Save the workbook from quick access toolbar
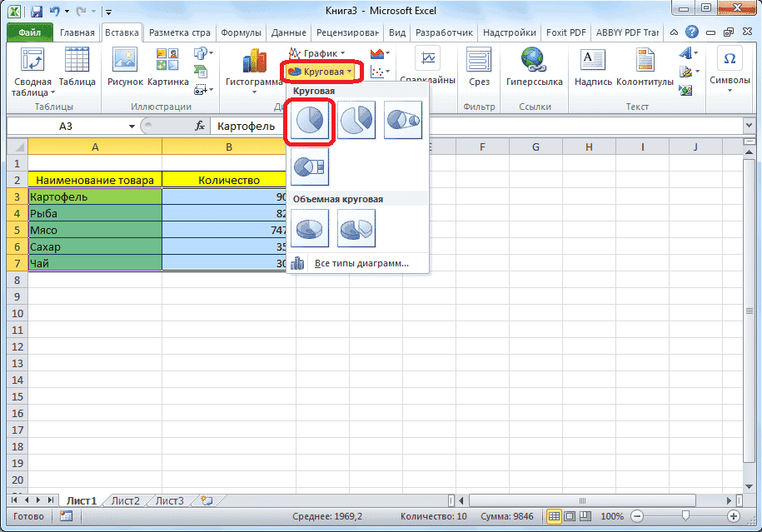Viewport: 762px width, 532px height. coord(35,10)
